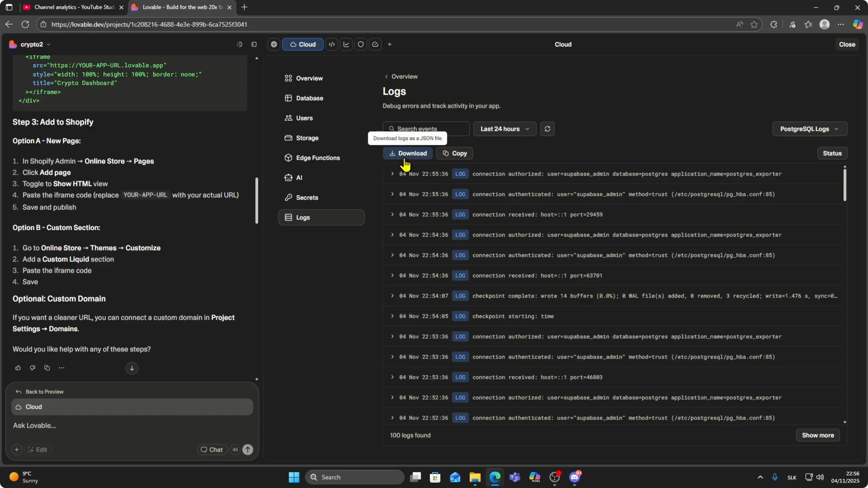The height and width of the screenshot is (488, 868).
Task: Open Edge Functions in Cloud sidebar
Action: pos(321,158)
